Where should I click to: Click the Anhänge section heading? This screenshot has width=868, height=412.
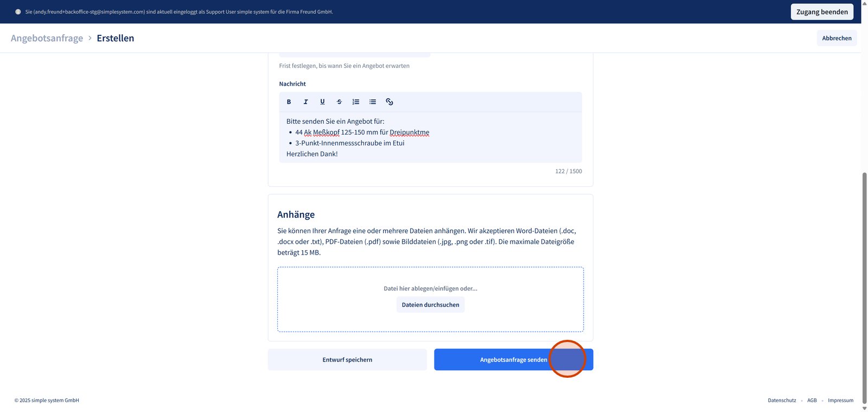[296, 214]
